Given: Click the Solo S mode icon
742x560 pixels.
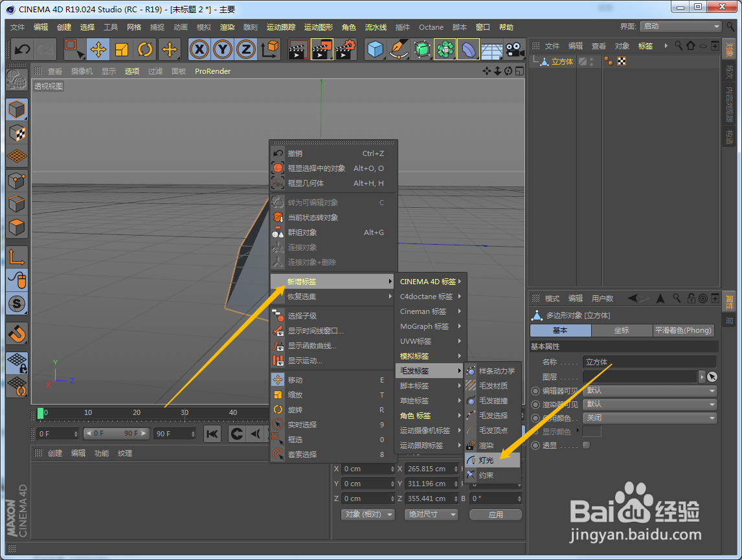Looking at the screenshot, I should point(17,304).
